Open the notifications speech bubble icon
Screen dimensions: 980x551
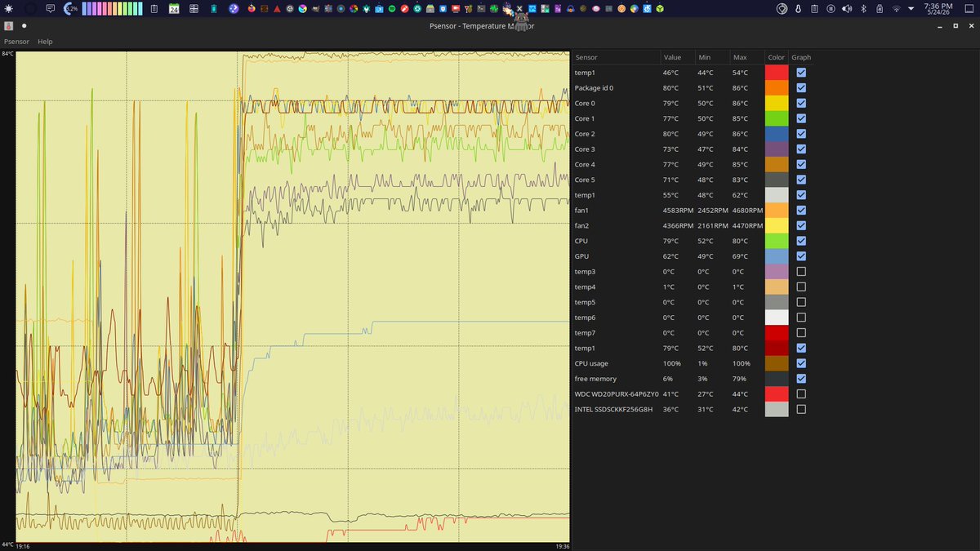(51, 8)
